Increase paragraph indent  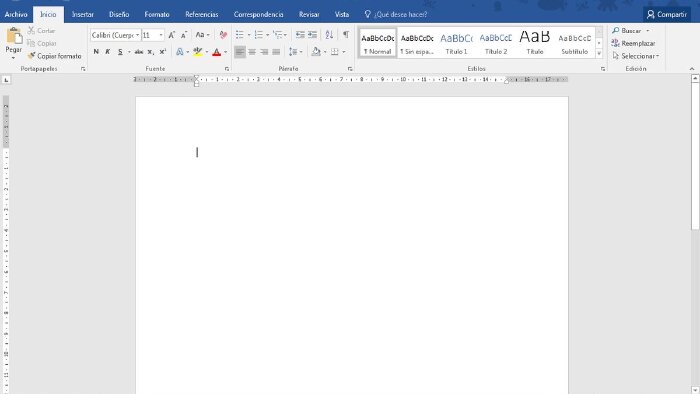[x=312, y=35]
